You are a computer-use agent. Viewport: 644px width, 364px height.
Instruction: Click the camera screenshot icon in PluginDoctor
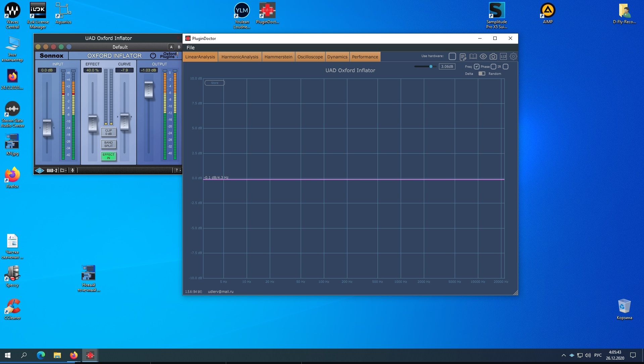493,56
